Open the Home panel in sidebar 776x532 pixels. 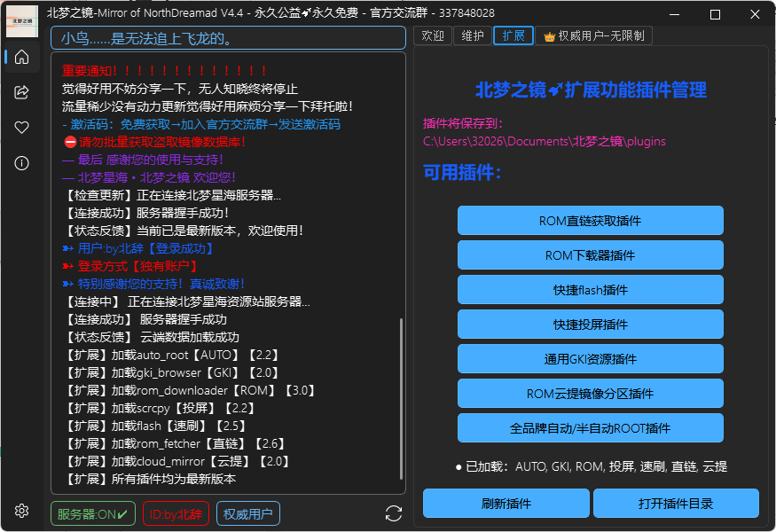pos(20,57)
